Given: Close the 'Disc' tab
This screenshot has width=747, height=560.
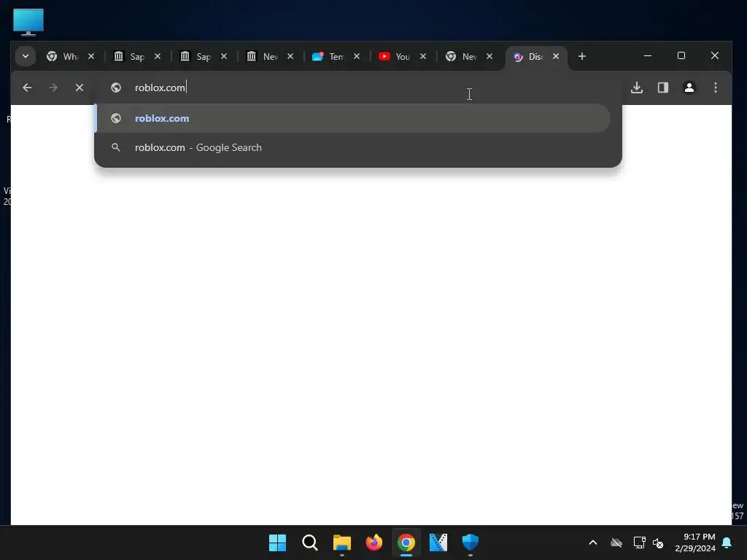Looking at the screenshot, I should [556, 56].
